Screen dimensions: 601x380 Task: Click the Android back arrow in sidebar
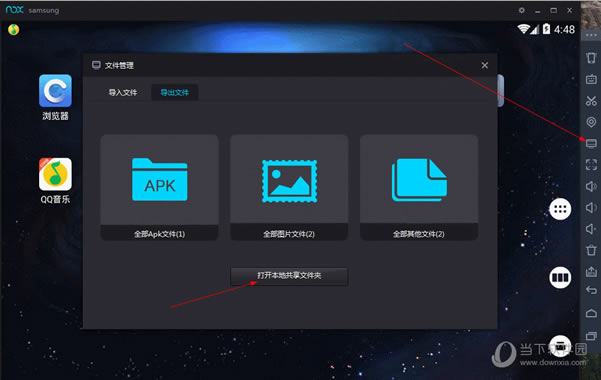(591, 290)
